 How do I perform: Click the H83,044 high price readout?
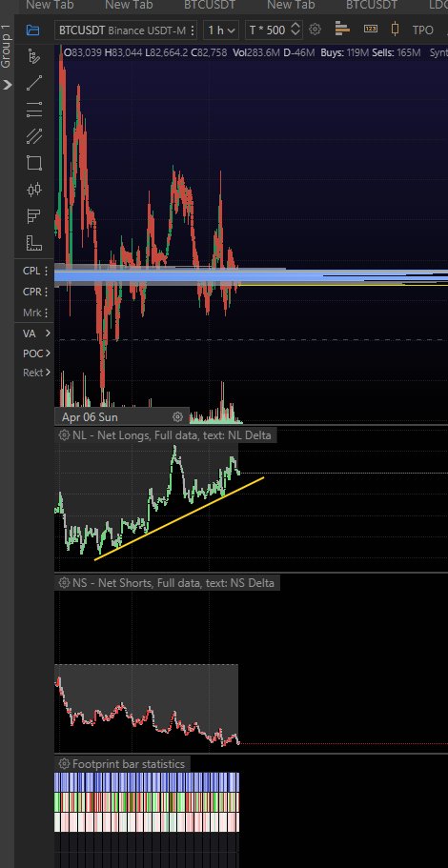click(x=122, y=53)
